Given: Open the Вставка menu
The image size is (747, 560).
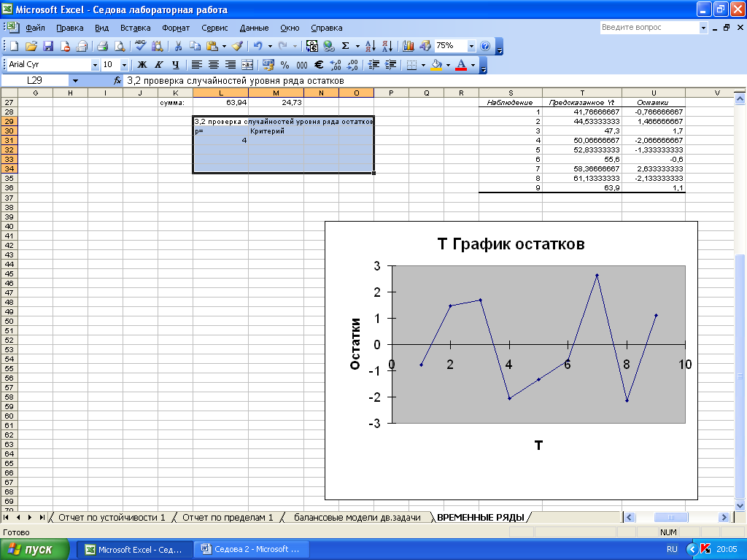Looking at the screenshot, I should point(135,28).
